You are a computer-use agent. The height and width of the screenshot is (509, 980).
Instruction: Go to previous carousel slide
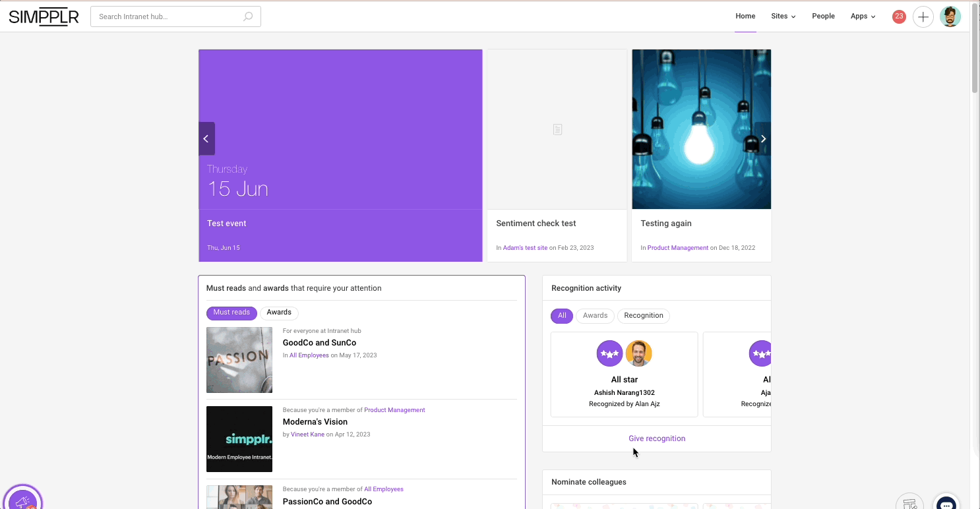tap(206, 138)
